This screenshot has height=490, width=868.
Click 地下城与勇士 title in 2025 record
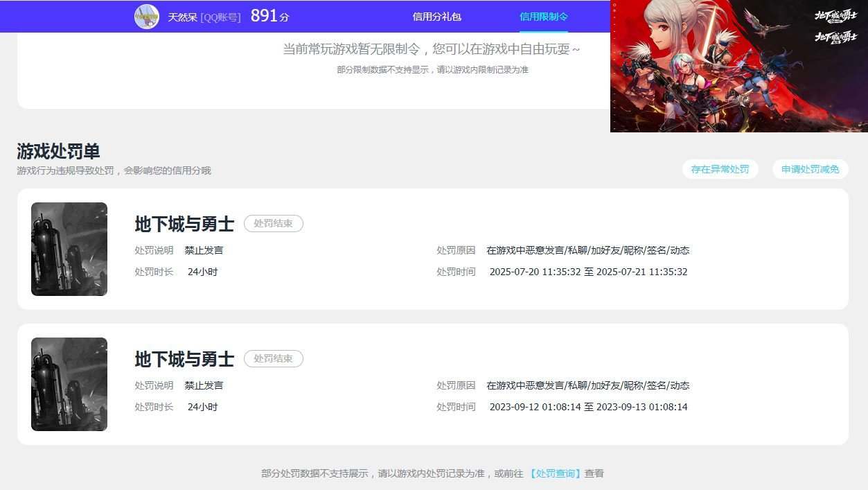(x=184, y=224)
